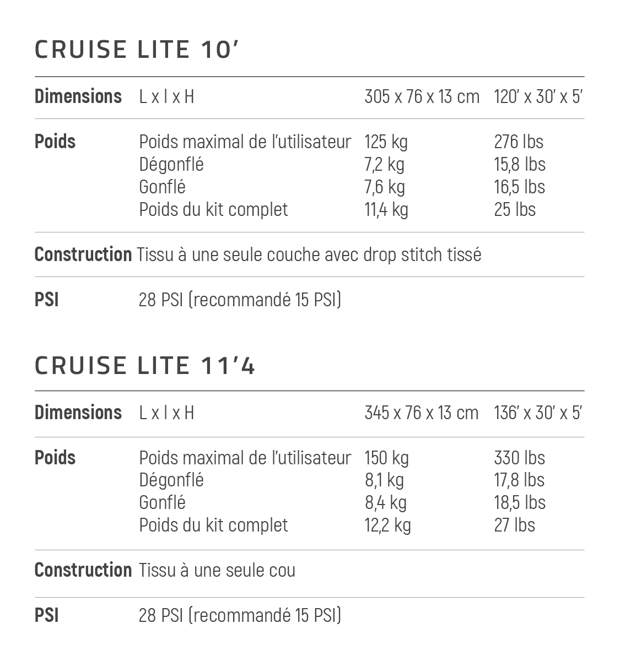Viewport: 620px width, 672px height.
Task: Select the 345 x 76 x 13 cm dimensions
Action: [422, 413]
